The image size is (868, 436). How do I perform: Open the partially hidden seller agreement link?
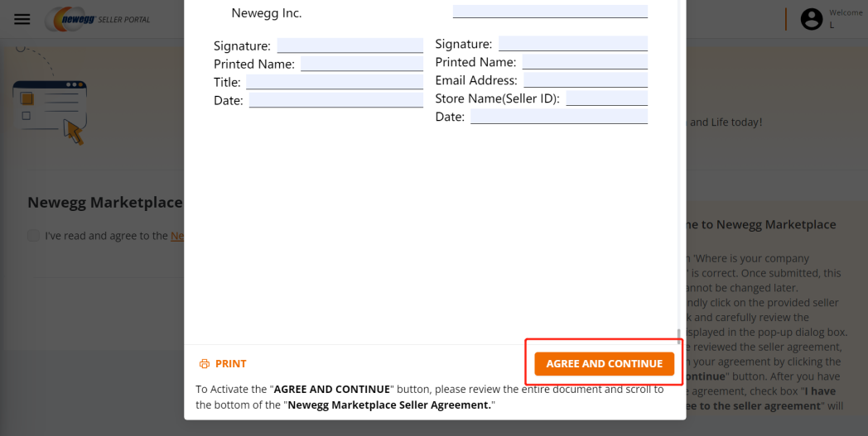[176, 236]
